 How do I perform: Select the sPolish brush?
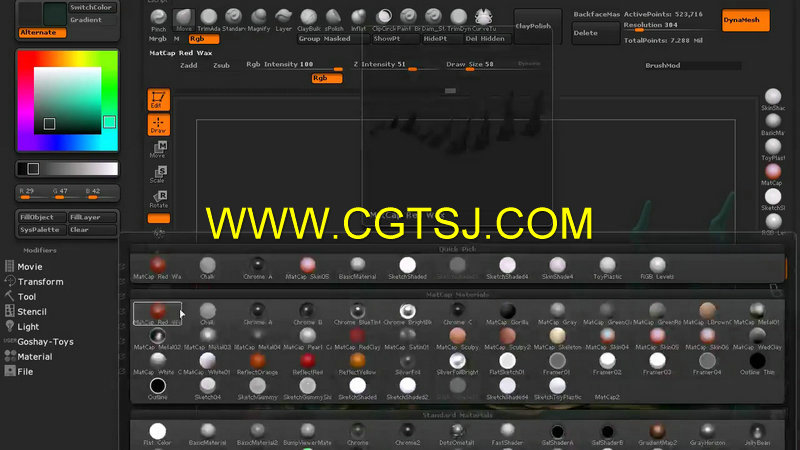(x=334, y=18)
